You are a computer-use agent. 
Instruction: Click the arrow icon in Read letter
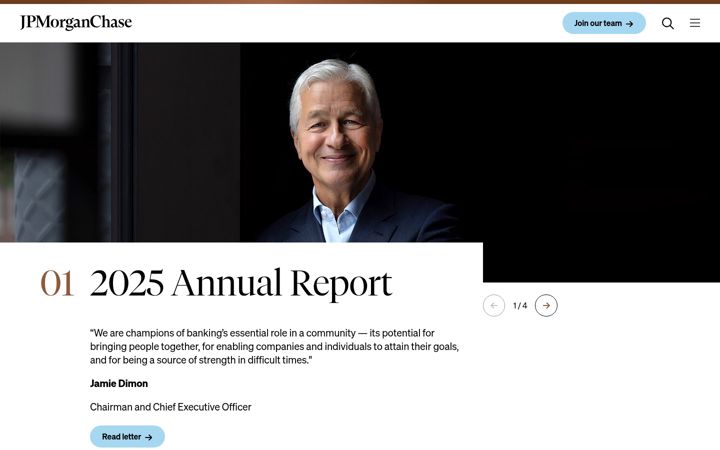(x=148, y=437)
